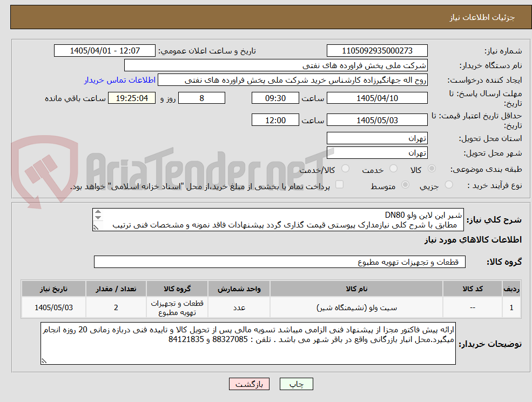Click the شرح کلی نیاز label
Viewport: 532px width, 402px height.
(494, 220)
